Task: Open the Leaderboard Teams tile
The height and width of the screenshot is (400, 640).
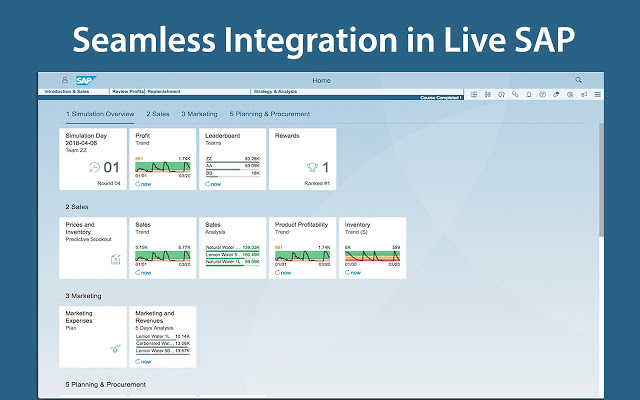Action: click(233, 159)
